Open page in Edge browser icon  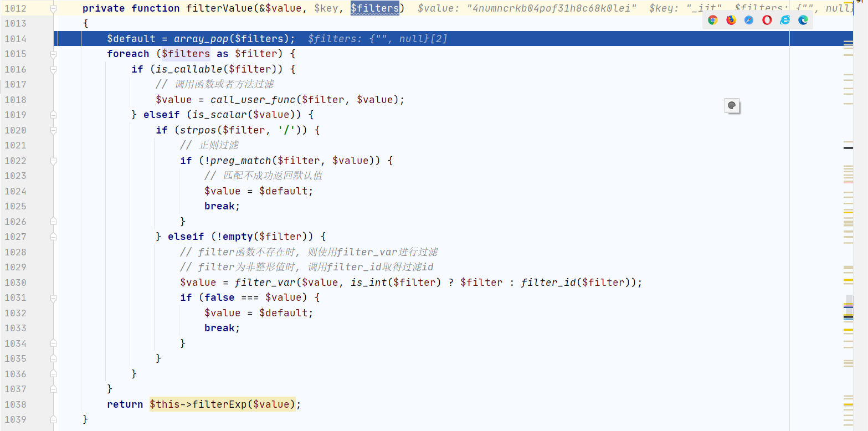pyautogui.click(x=803, y=20)
